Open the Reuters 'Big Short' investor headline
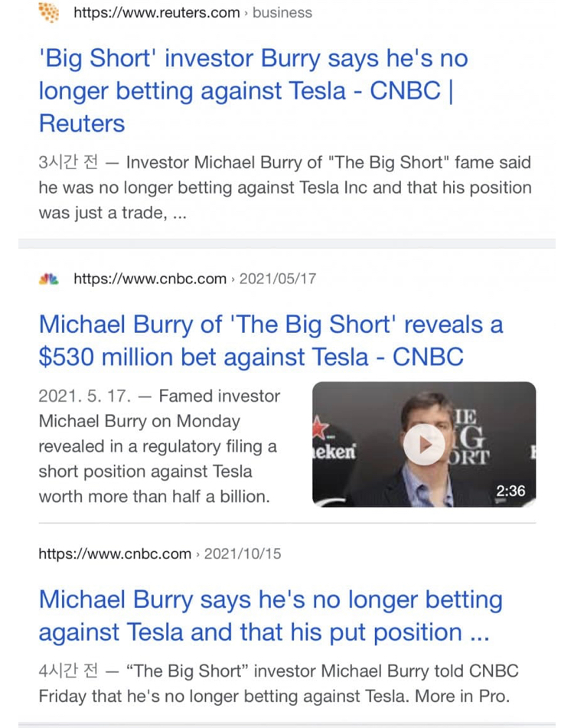This screenshot has height=728, width=574. [253, 90]
